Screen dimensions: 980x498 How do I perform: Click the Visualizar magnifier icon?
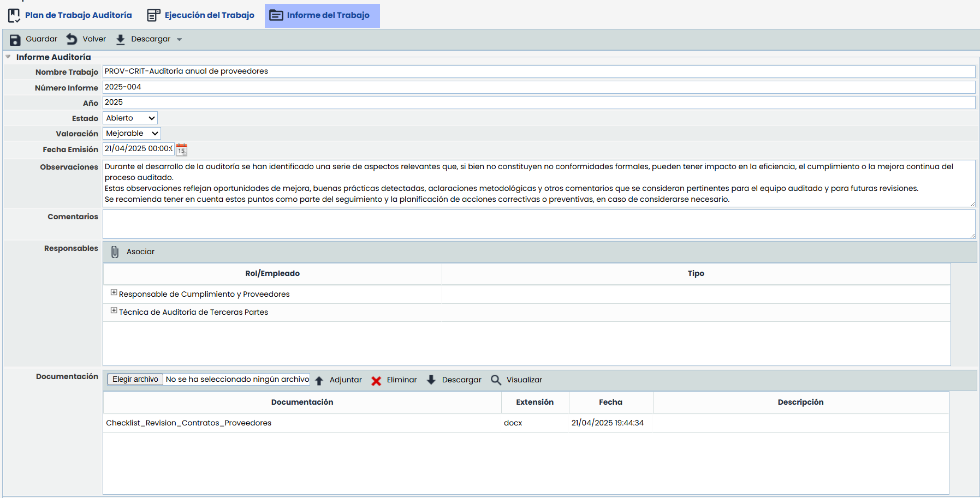pyautogui.click(x=496, y=380)
